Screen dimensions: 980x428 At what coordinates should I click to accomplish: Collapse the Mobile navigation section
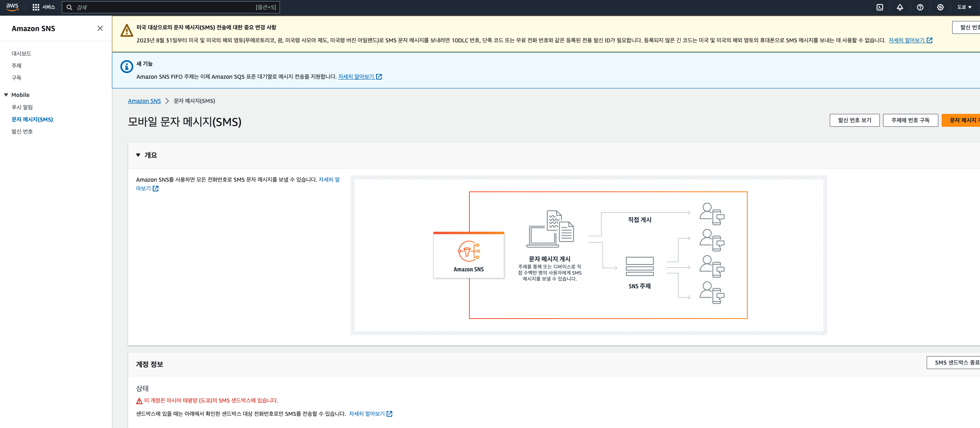click(6, 95)
